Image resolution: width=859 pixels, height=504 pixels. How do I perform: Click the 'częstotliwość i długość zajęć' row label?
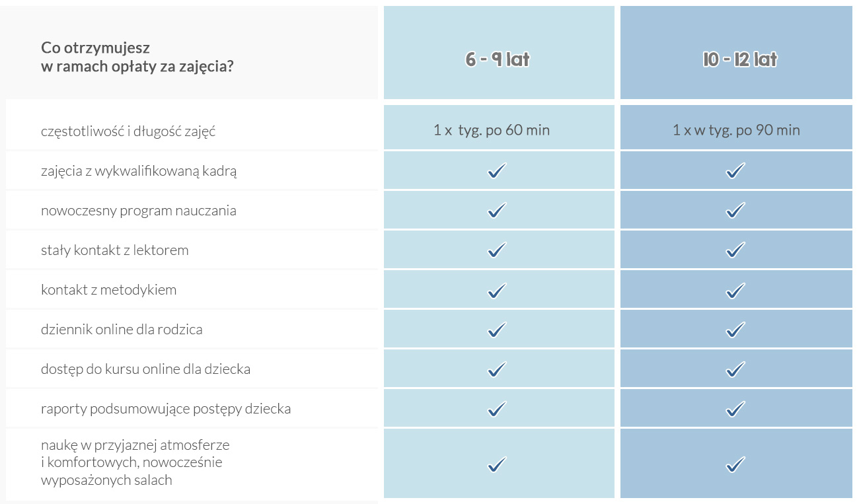[128, 131]
